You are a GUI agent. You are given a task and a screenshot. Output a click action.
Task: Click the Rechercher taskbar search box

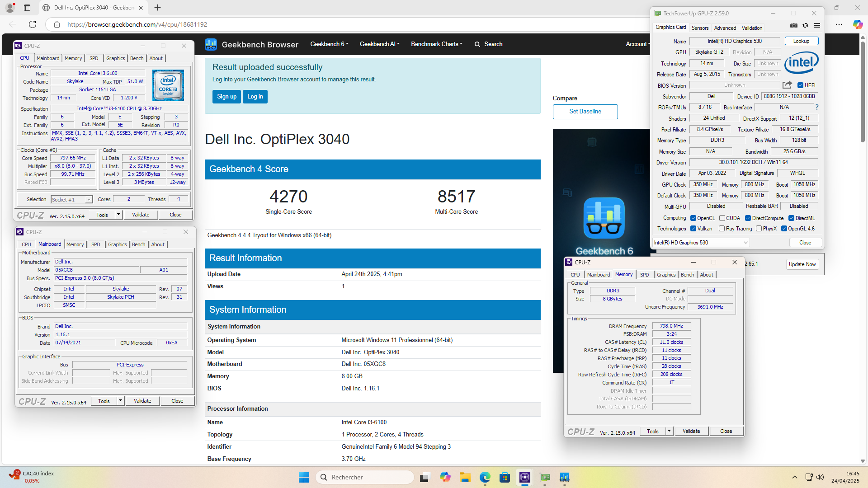[364, 477]
